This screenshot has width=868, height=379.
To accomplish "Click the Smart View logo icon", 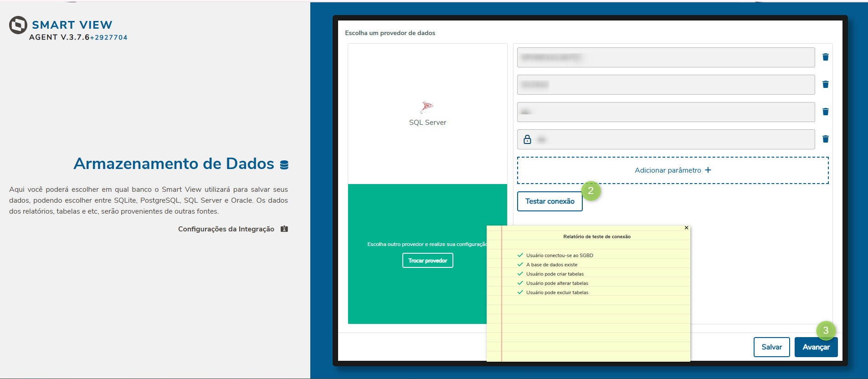I will click(18, 25).
